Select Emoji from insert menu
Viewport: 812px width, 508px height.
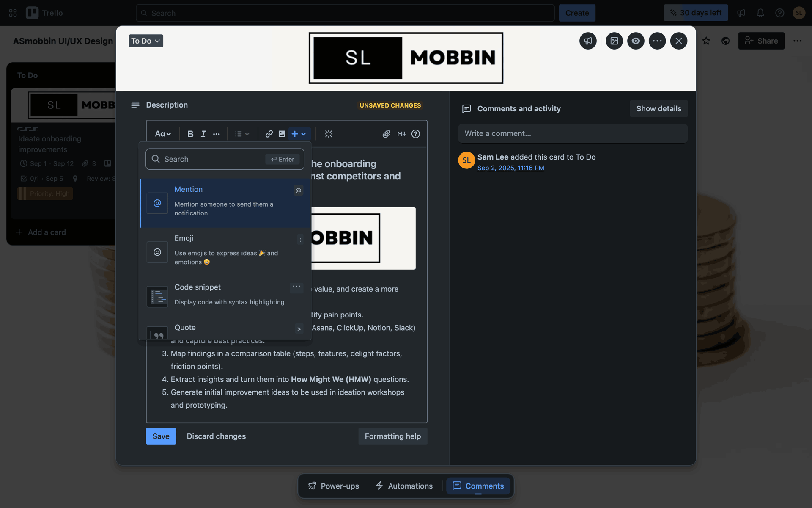(x=225, y=252)
